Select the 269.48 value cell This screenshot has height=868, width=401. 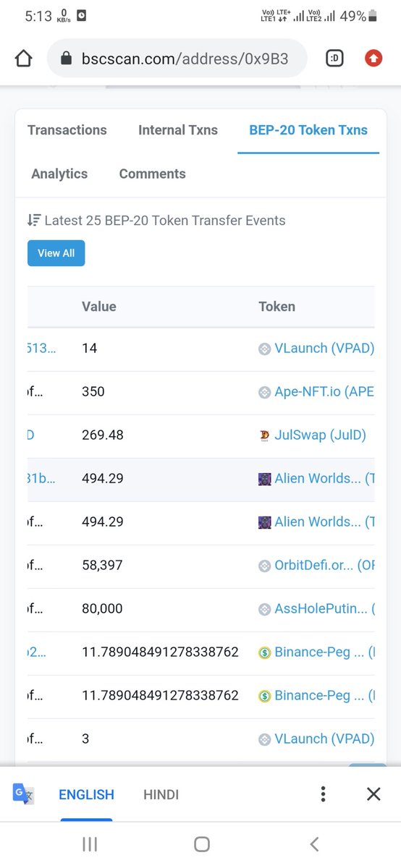103,435
